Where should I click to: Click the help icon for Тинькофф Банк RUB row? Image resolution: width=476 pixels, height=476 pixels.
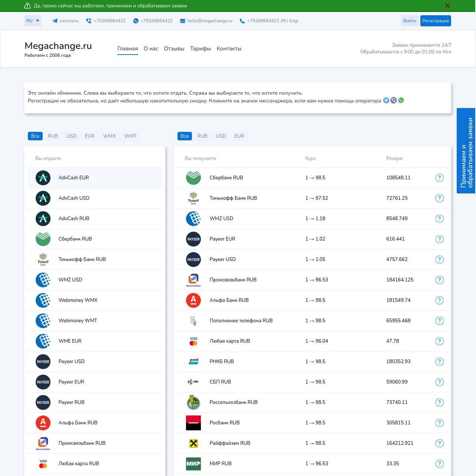click(439, 198)
